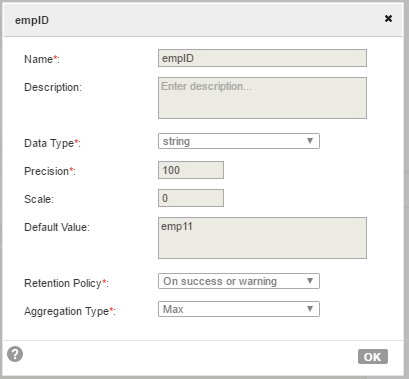This screenshot has height=379, width=409.
Task: Click the Default Value box containing emp11
Action: coord(262,238)
